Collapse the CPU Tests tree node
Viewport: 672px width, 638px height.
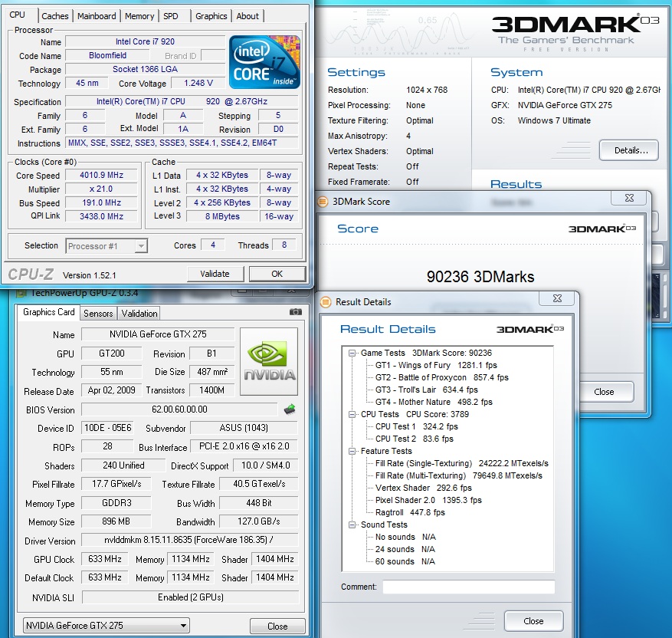(352, 415)
